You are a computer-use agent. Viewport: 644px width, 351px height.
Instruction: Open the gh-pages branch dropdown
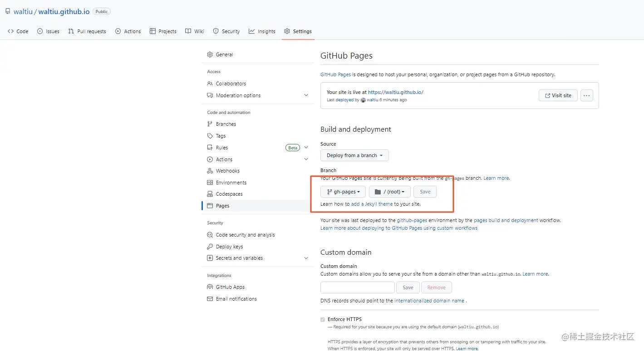pyautogui.click(x=343, y=192)
